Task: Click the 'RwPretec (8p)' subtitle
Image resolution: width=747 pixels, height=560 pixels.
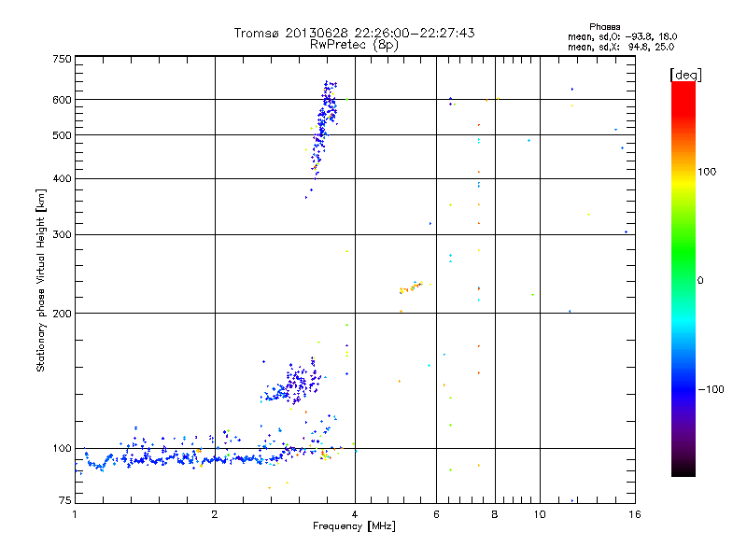Action: click(x=354, y=45)
